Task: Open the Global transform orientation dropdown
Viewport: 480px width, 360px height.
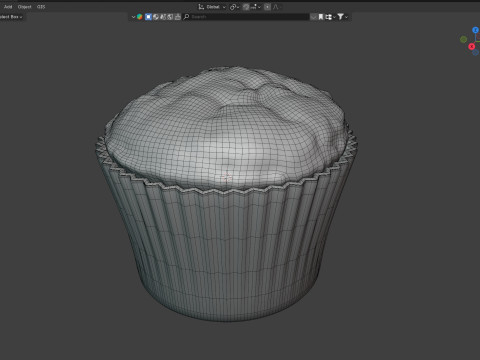Action: pyautogui.click(x=216, y=7)
